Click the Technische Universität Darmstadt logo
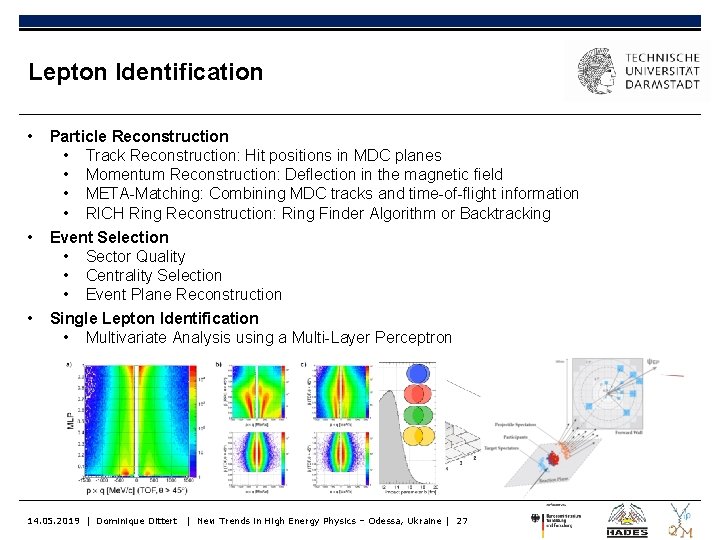The image size is (720, 540). coord(638,71)
